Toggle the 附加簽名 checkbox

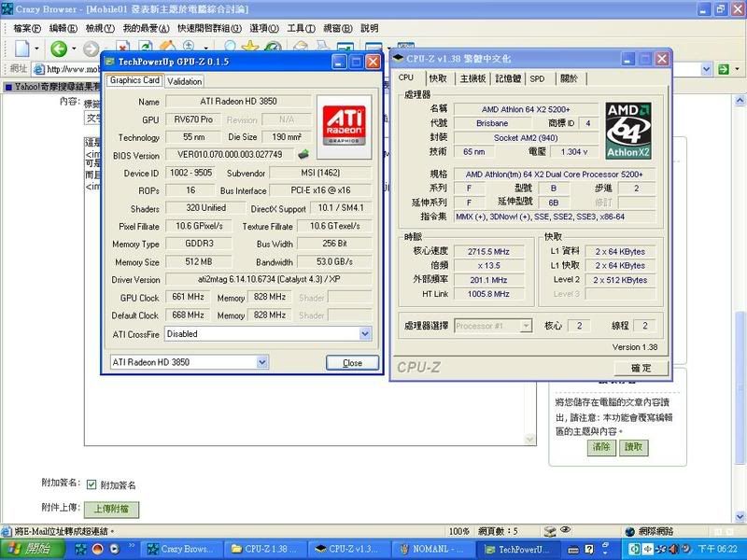coord(92,485)
